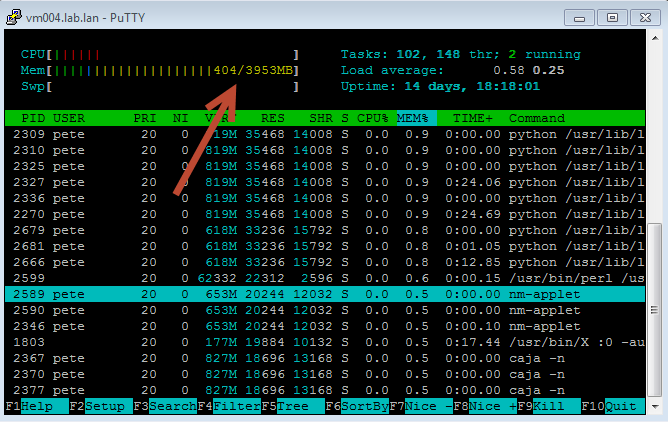Viewport: 668px width, 422px height.
Task: Activate F4 Filter in the footer bar
Action: [x=235, y=407]
